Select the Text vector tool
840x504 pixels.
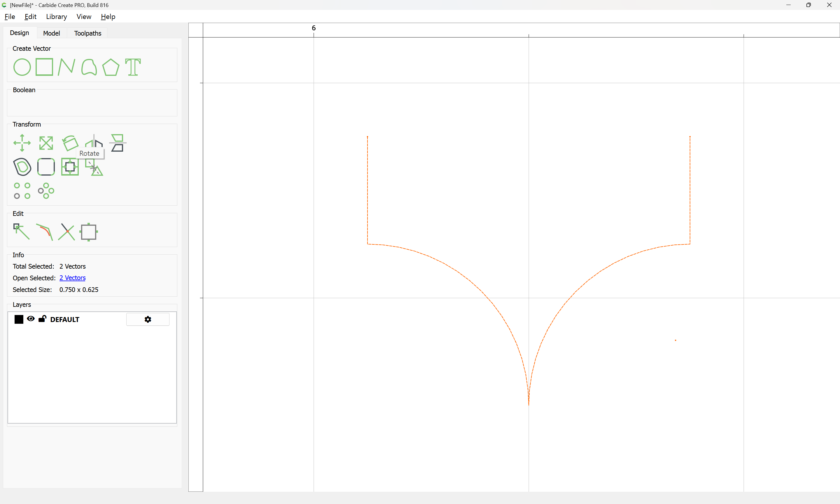[133, 67]
